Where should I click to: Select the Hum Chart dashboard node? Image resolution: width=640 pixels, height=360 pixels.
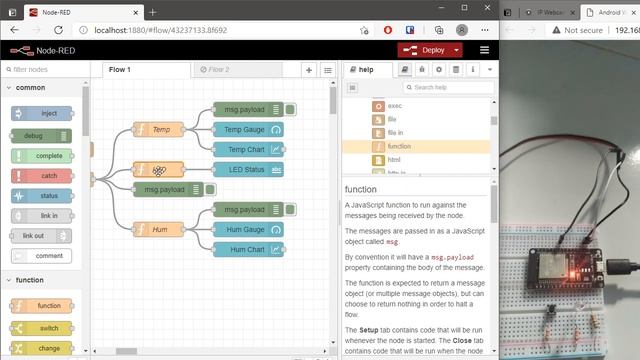click(x=248, y=250)
